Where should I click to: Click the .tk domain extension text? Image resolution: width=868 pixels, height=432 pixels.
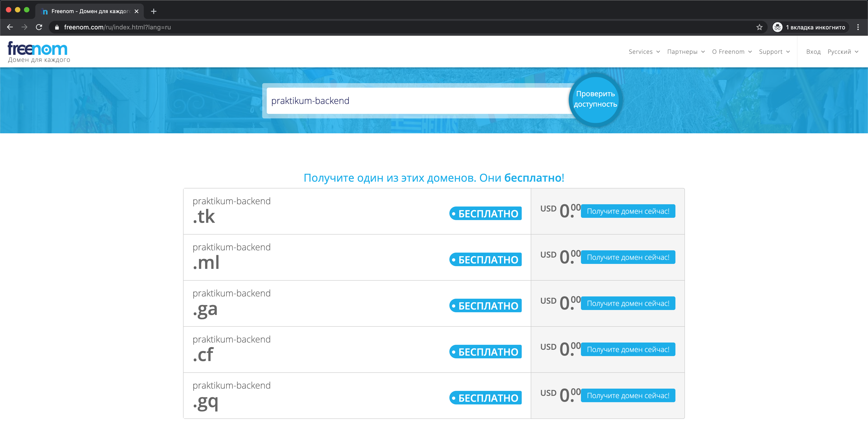[204, 216]
